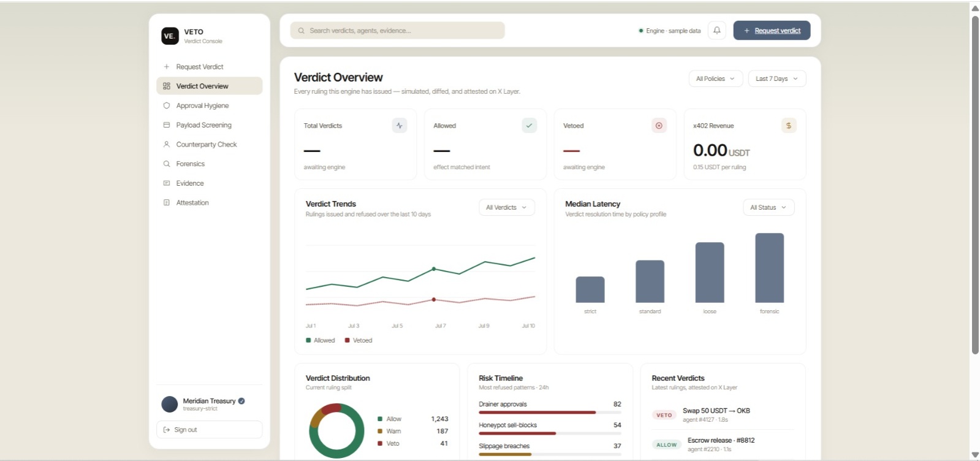Click the VE. logo icon
Screen dimensions: 980x461
pyautogui.click(x=170, y=36)
